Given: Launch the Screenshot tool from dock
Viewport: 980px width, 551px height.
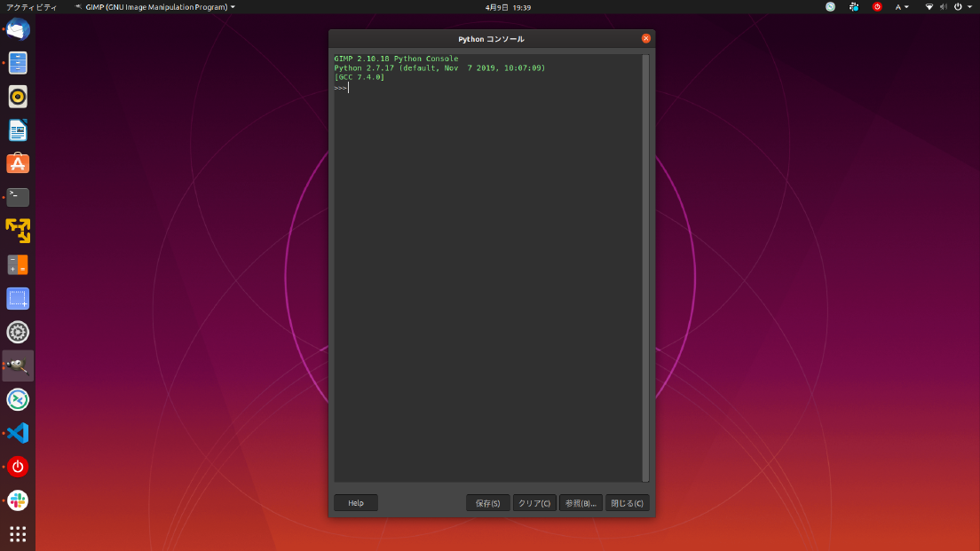Looking at the screenshot, I should (18, 299).
